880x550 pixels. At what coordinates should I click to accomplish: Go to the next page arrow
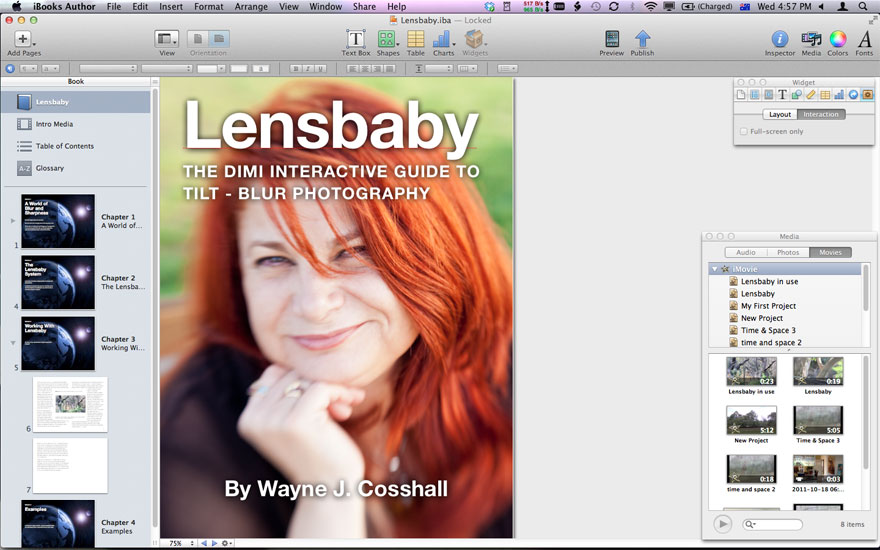pyautogui.click(x=214, y=543)
